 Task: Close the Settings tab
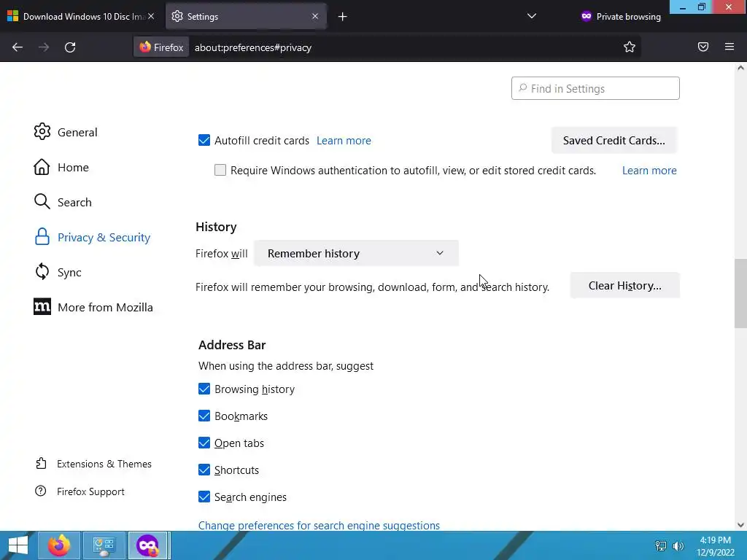click(x=315, y=16)
